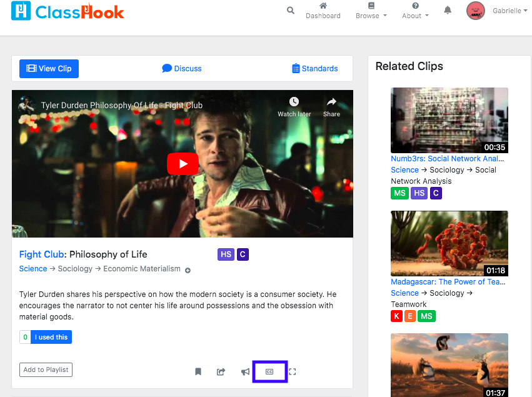Click K badge under Madagascar clip
The image size is (532, 397).
point(396,316)
